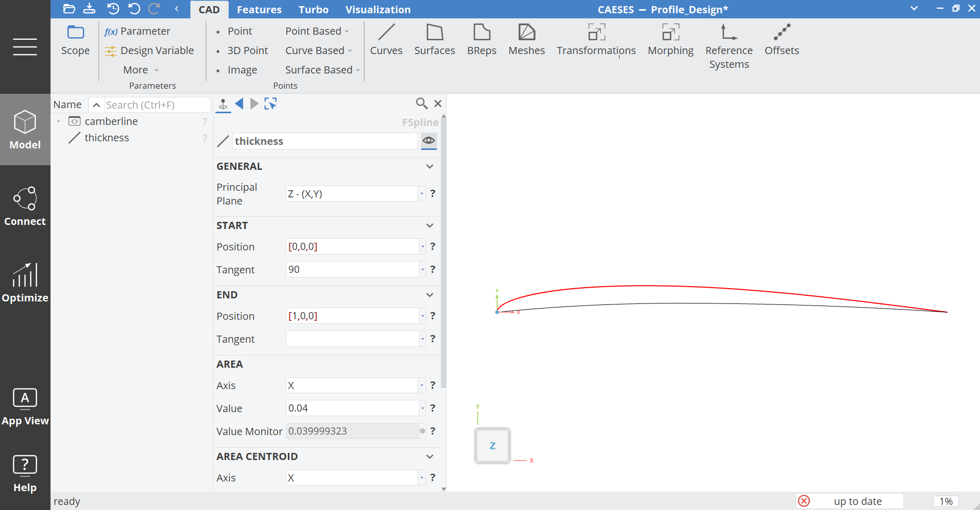980x510 pixels.
Task: Open help for Value Monitor
Action: coord(432,431)
